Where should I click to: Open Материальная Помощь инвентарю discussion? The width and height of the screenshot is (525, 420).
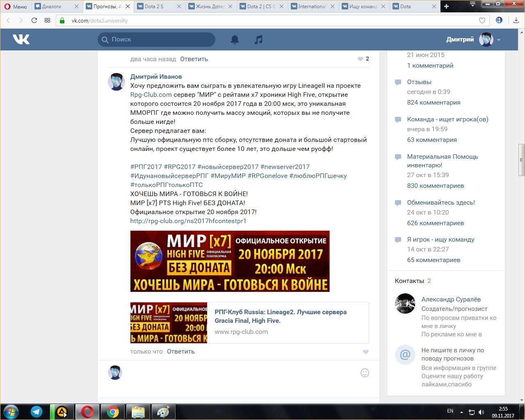443,161
